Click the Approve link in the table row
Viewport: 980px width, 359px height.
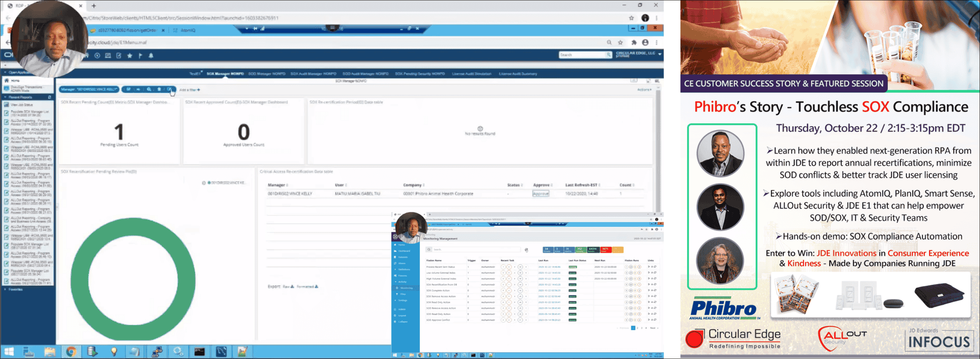pyautogui.click(x=540, y=194)
